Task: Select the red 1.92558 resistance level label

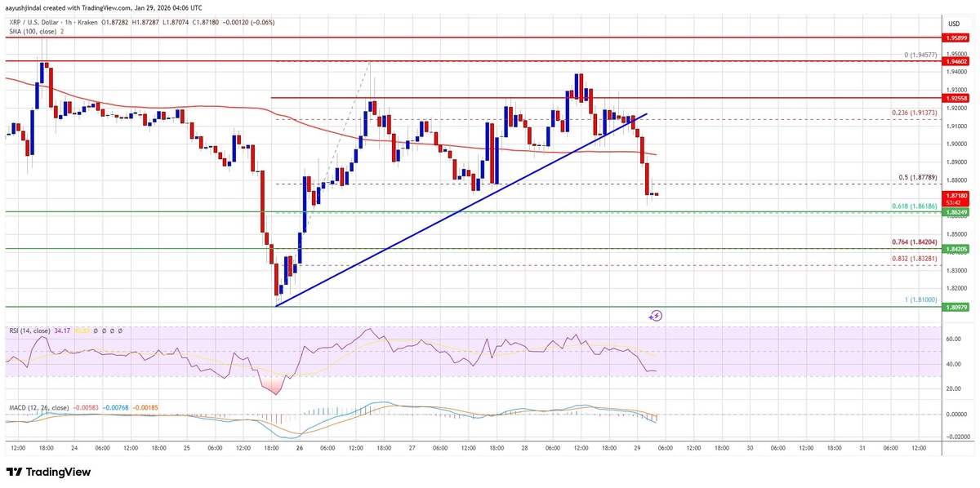Action: click(x=955, y=97)
